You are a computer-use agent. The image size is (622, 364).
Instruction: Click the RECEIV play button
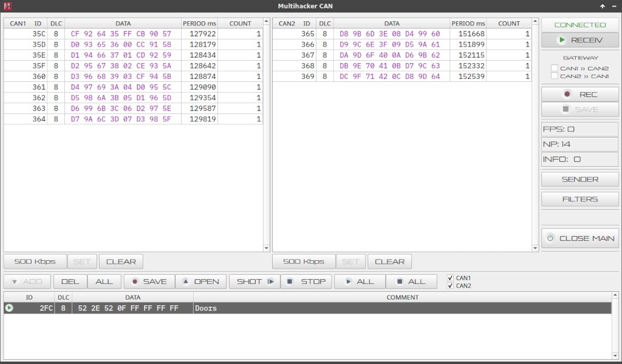(580, 40)
